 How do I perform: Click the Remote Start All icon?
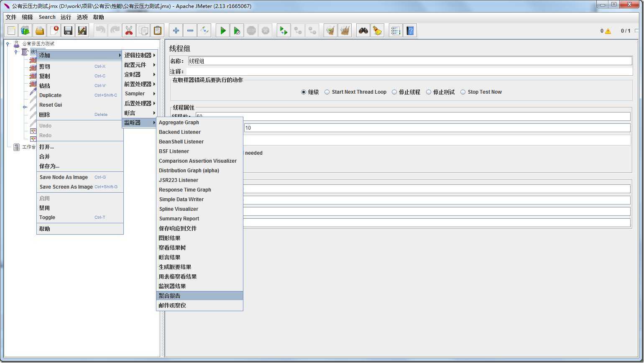pos(284,31)
